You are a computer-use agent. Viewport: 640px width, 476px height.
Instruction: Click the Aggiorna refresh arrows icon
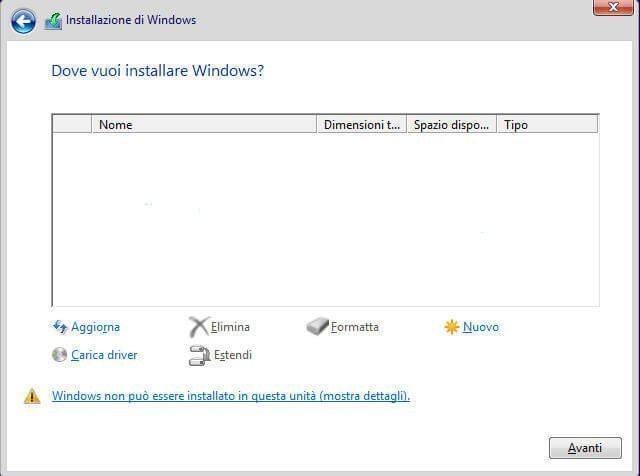pos(60,327)
